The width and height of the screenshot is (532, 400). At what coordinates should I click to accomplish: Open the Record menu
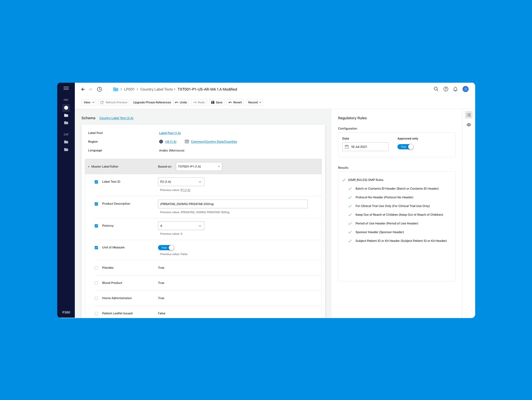point(254,102)
